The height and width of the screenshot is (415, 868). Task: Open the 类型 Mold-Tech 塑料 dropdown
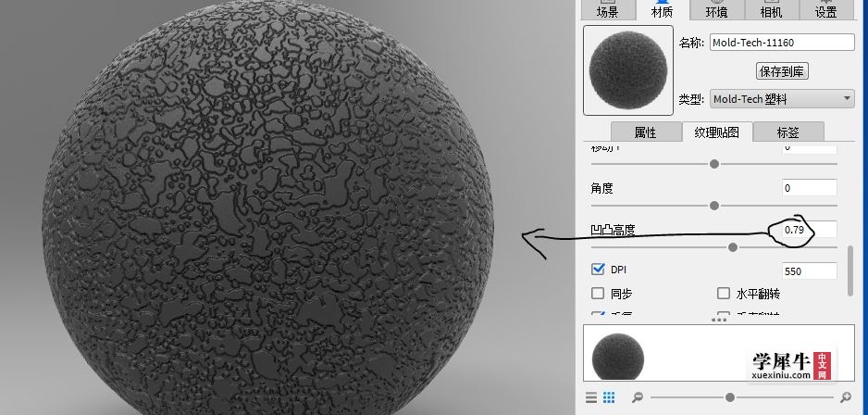(x=782, y=99)
